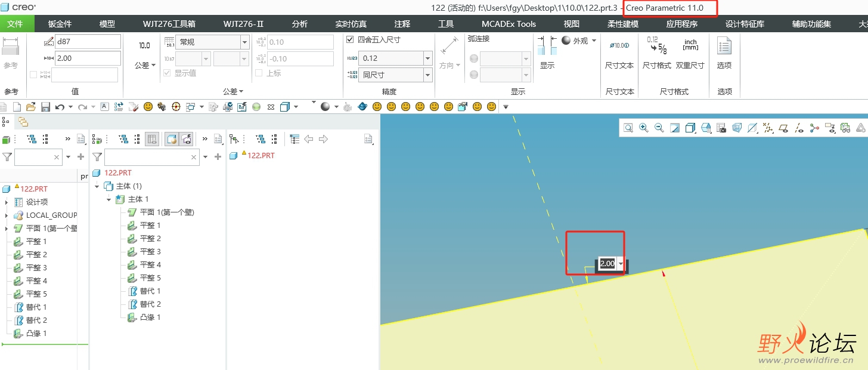This screenshot has height=370, width=868.
Task: Expand the LOCAL_GROUP tree node
Action: [x=7, y=215]
